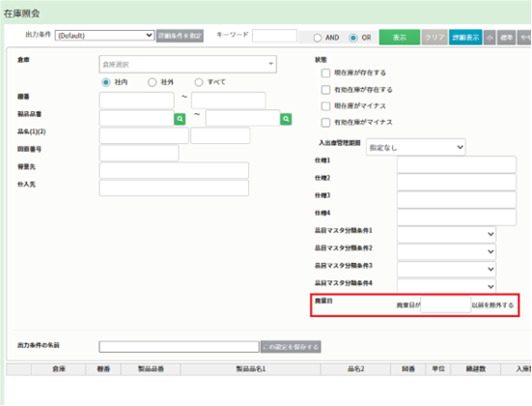Select the AND radio button

[318, 38]
